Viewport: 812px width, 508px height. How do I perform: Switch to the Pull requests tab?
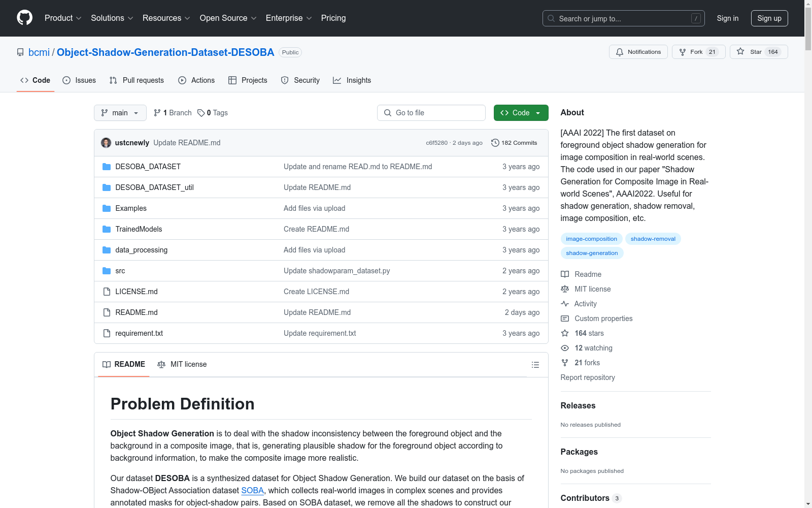pyautogui.click(x=137, y=80)
